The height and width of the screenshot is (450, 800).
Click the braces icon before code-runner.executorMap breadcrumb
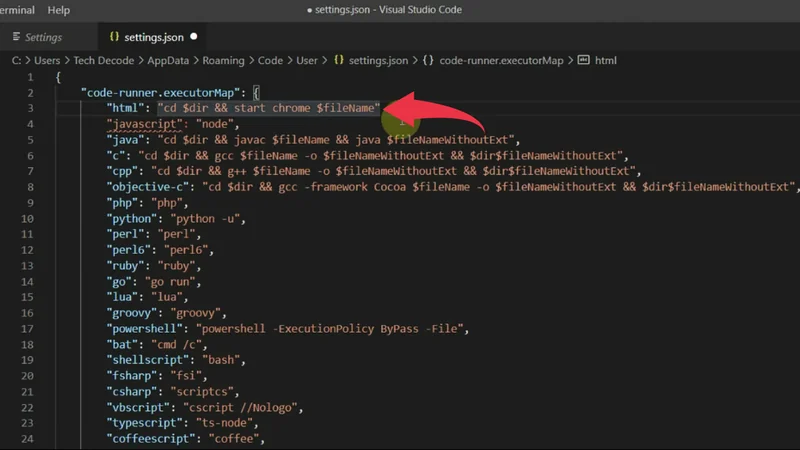pyautogui.click(x=427, y=60)
